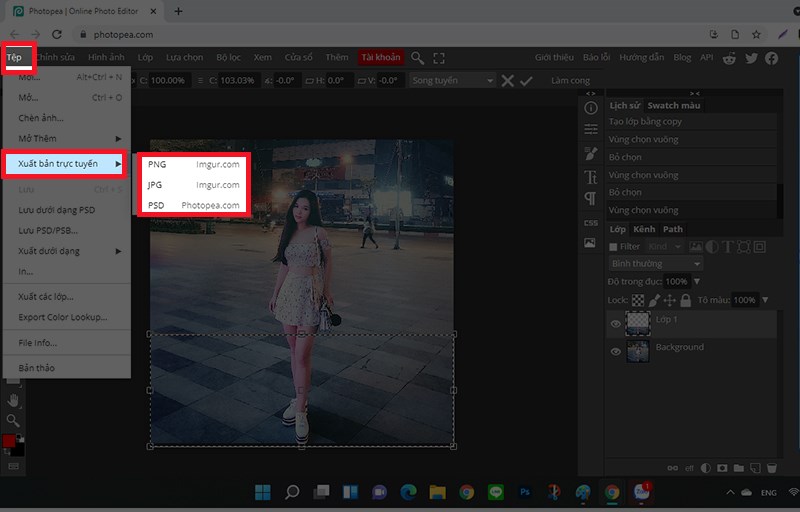This screenshot has width=800, height=512.
Task: Open the Kind filter dropdown
Action: point(664,247)
